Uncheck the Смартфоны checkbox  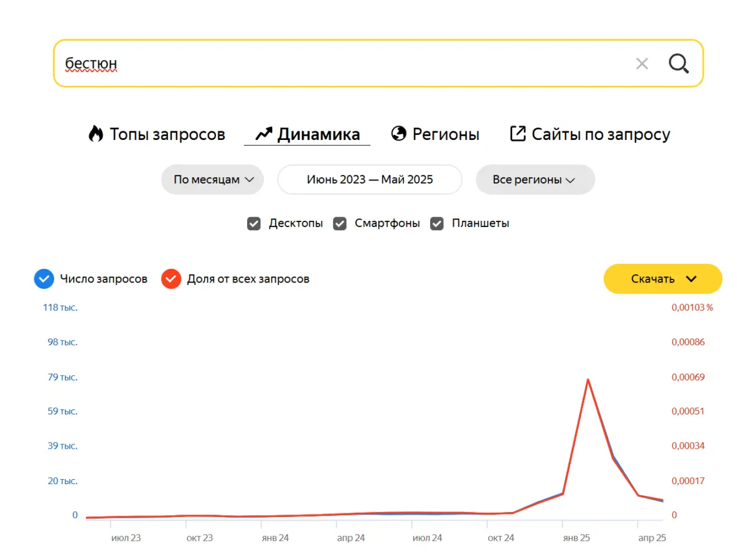point(339,223)
